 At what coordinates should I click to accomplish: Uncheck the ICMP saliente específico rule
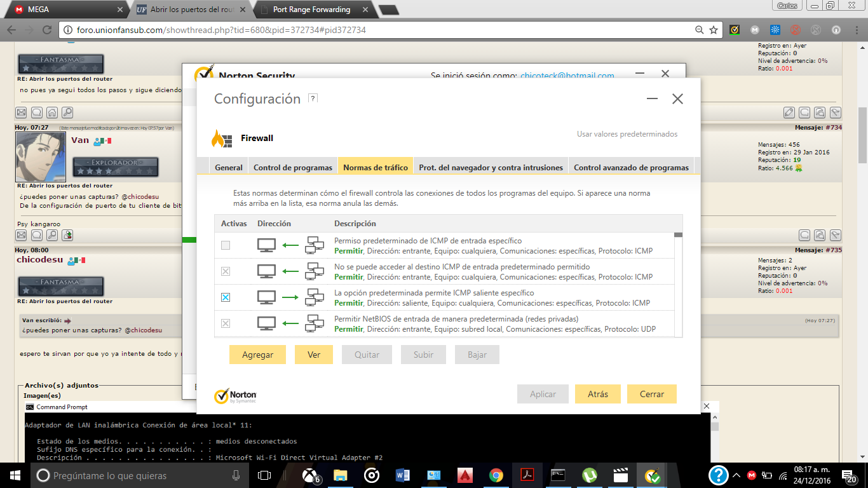coord(226,297)
